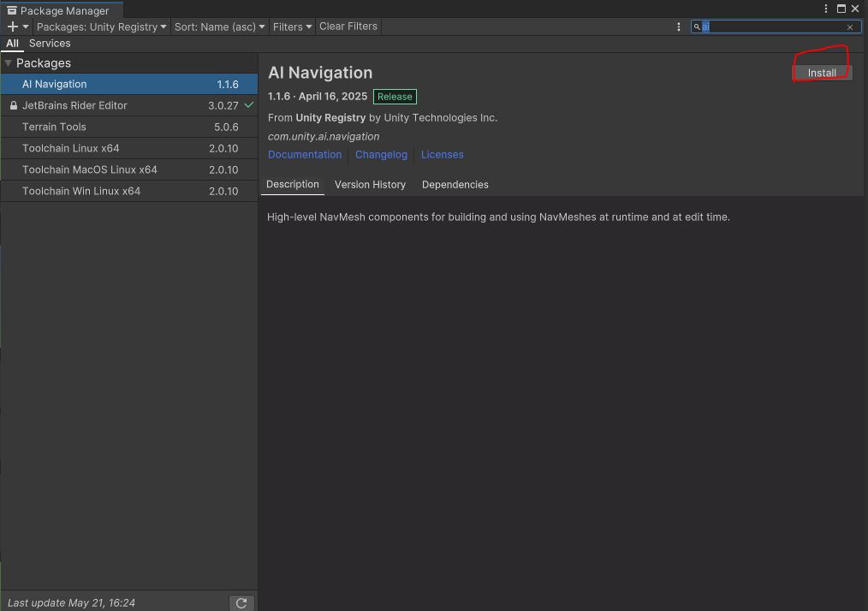Click the Release badge for AI Navigation
The width and height of the screenshot is (868, 611).
pos(395,97)
